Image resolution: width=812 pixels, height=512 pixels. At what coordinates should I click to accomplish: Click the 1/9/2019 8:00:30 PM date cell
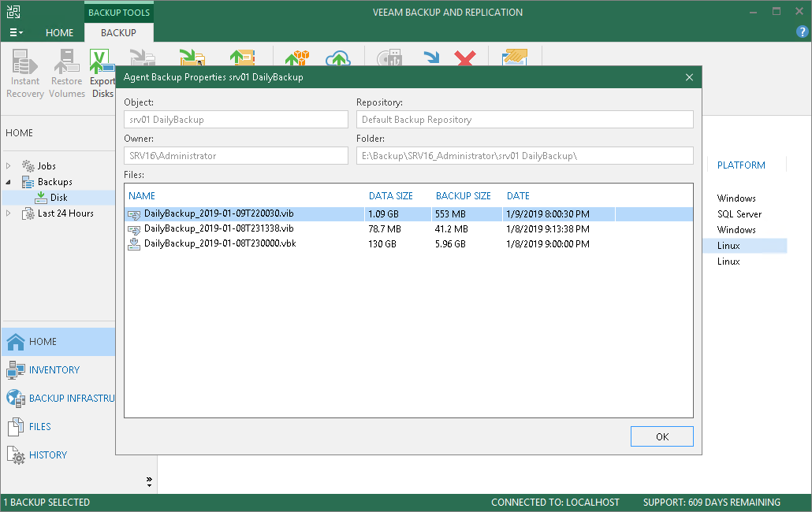pyautogui.click(x=548, y=214)
